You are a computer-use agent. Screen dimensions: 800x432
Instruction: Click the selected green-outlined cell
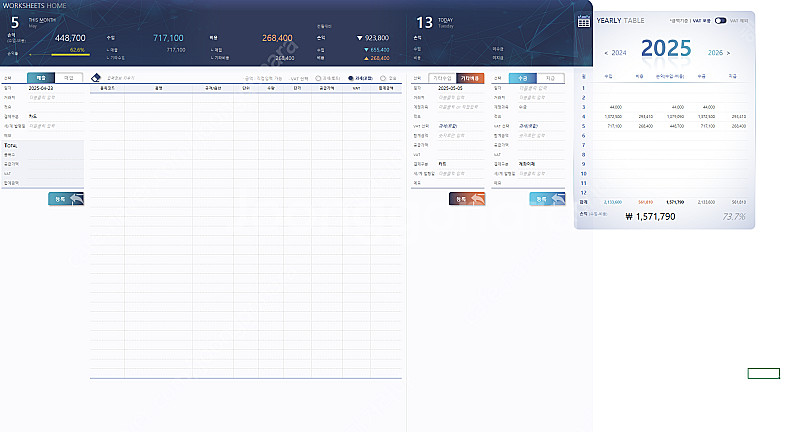[x=764, y=373]
